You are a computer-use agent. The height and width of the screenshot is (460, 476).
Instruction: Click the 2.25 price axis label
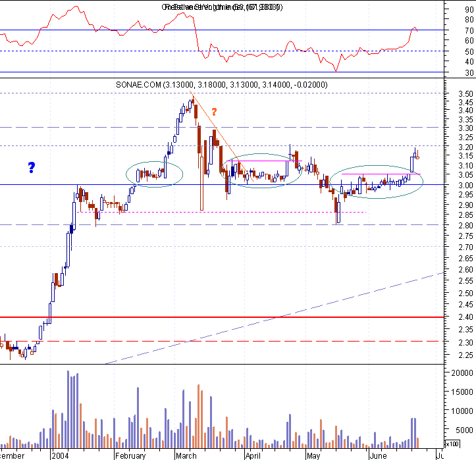(x=465, y=355)
